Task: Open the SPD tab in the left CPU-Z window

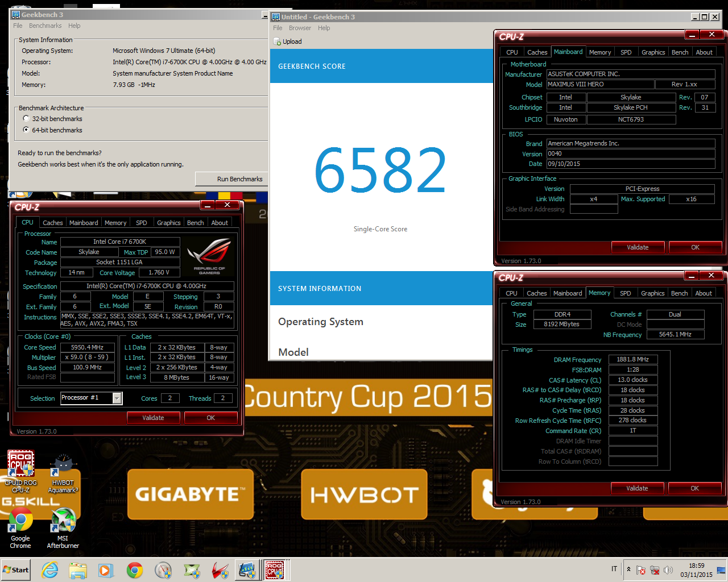Action: pyautogui.click(x=141, y=223)
